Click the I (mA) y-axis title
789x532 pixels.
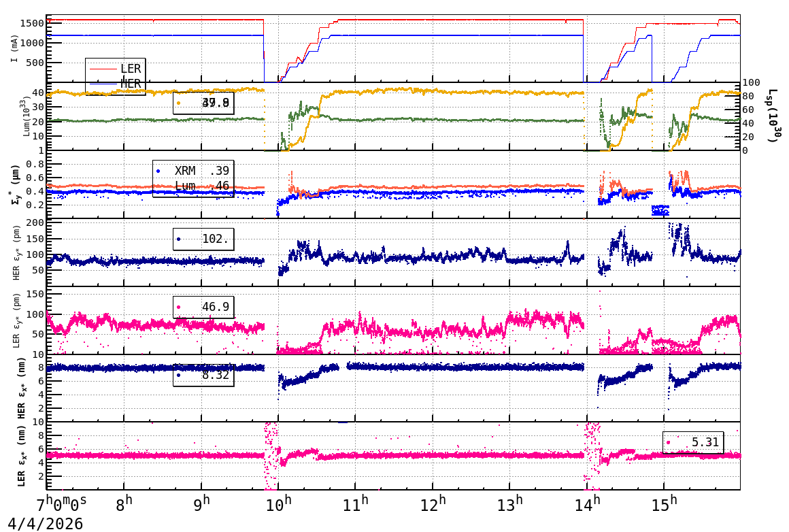(14, 49)
